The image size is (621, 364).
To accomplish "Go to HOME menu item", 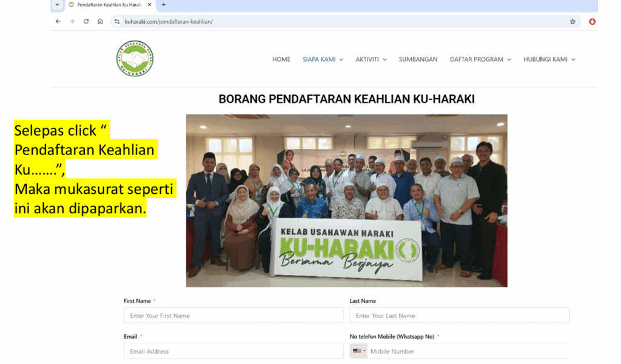I will (x=281, y=59).
